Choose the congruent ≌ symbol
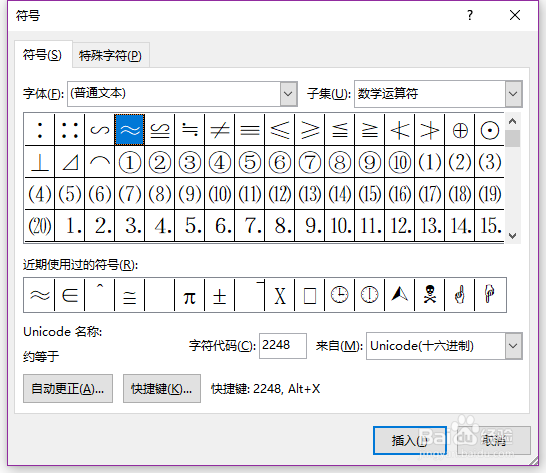This screenshot has width=546, height=473. (x=159, y=130)
